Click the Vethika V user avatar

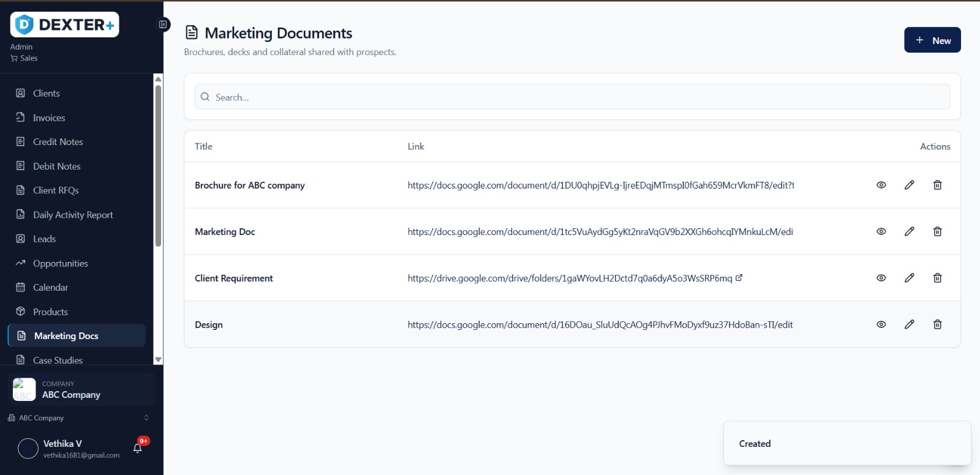pyautogui.click(x=28, y=449)
